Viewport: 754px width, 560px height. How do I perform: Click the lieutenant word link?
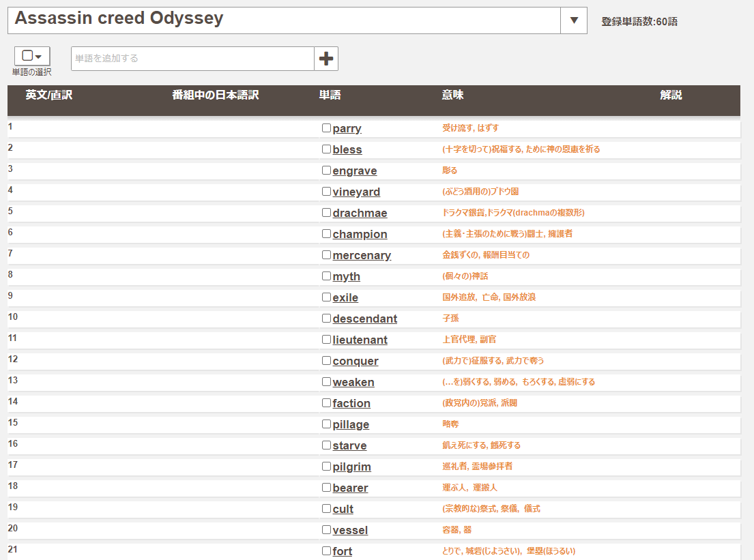tap(360, 340)
